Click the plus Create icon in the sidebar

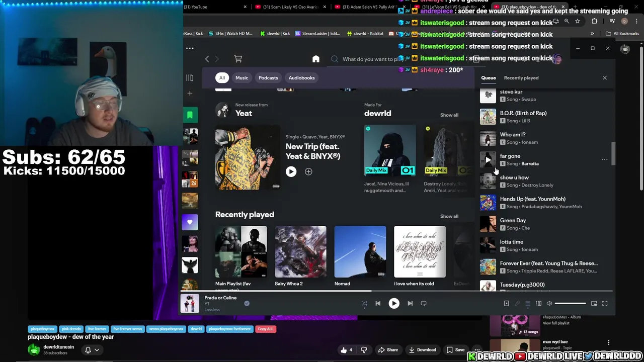coord(190,93)
